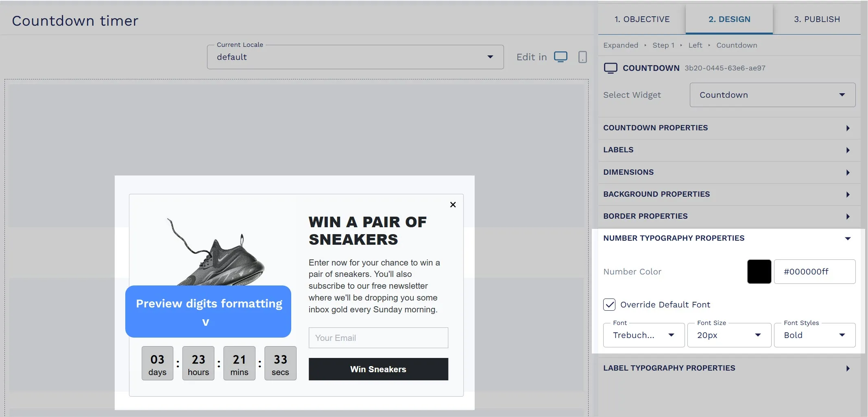This screenshot has height=417, width=868.
Task: Click the Countdown monitor icon in panel header
Action: click(611, 68)
